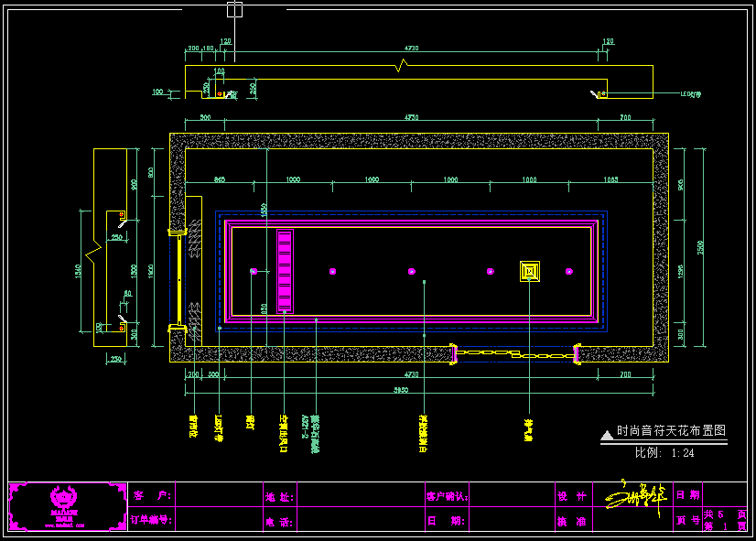This screenshot has height=541, width=756.
Task: Select the yellow chain door symbol on bottom wall
Action: (514, 352)
